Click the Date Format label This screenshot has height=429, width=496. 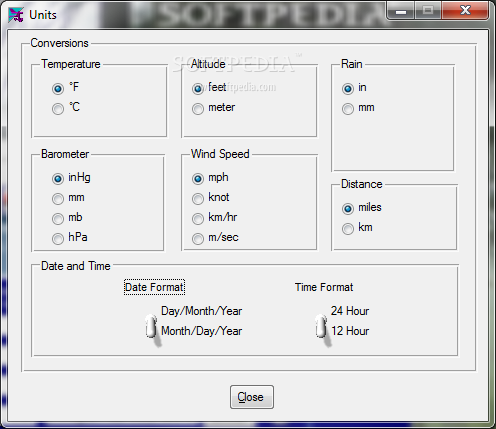coord(154,287)
